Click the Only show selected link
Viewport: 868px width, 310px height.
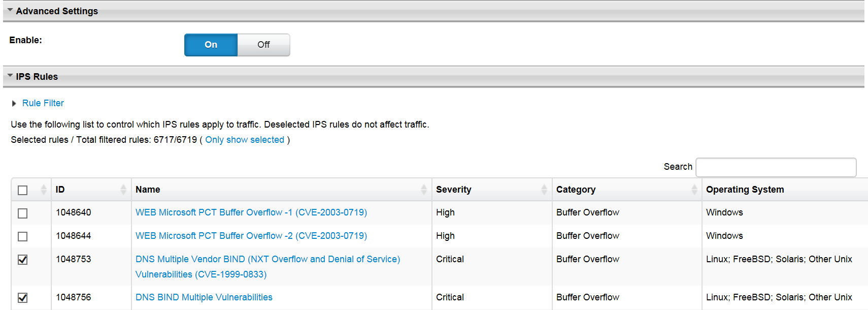pyautogui.click(x=245, y=140)
